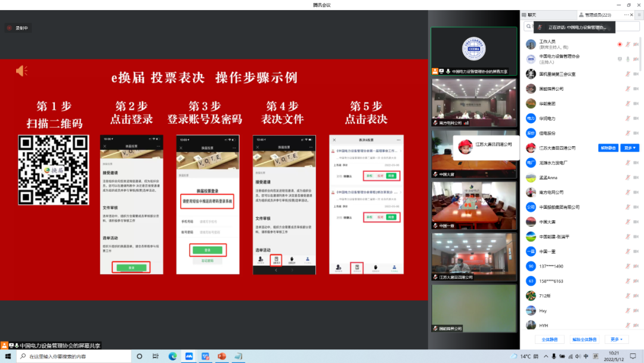Click the Windows Start button
644x363 pixels.
tap(8, 356)
